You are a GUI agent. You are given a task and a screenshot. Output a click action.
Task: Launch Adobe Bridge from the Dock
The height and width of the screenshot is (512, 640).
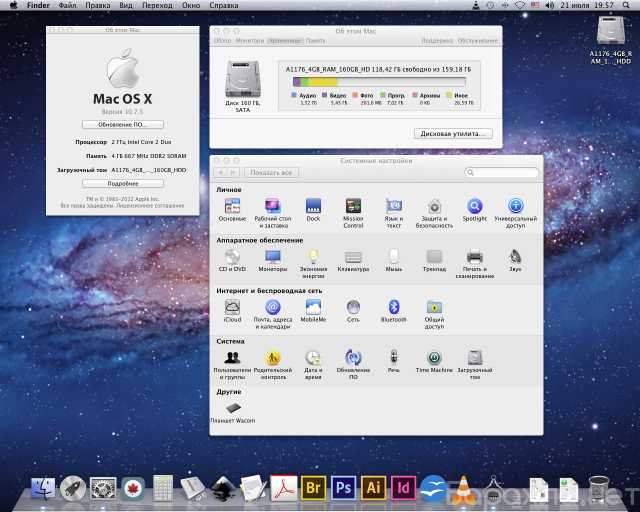(x=313, y=488)
